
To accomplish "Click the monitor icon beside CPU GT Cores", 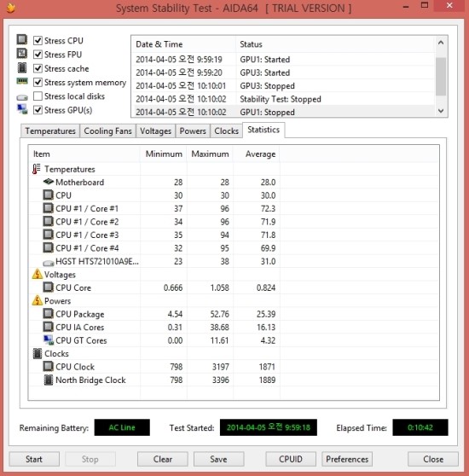I will tap(49, 340).
